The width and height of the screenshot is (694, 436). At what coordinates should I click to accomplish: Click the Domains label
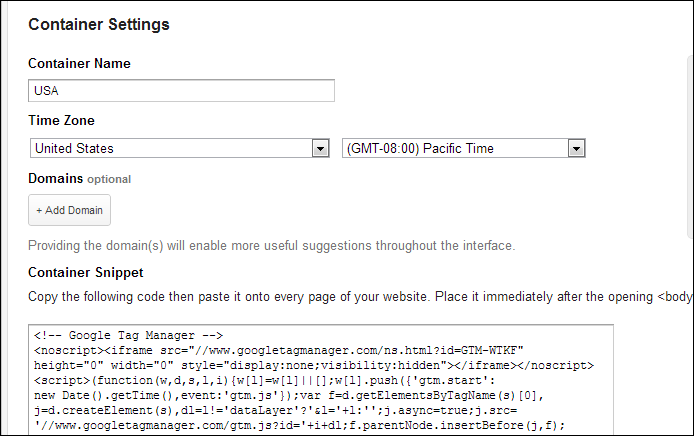[55, 179]
